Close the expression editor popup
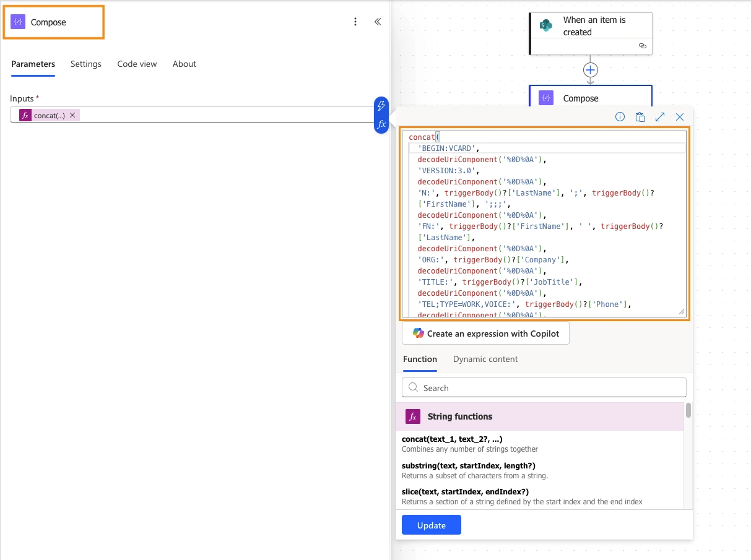751x560 pixels. (x=680, y=117)
